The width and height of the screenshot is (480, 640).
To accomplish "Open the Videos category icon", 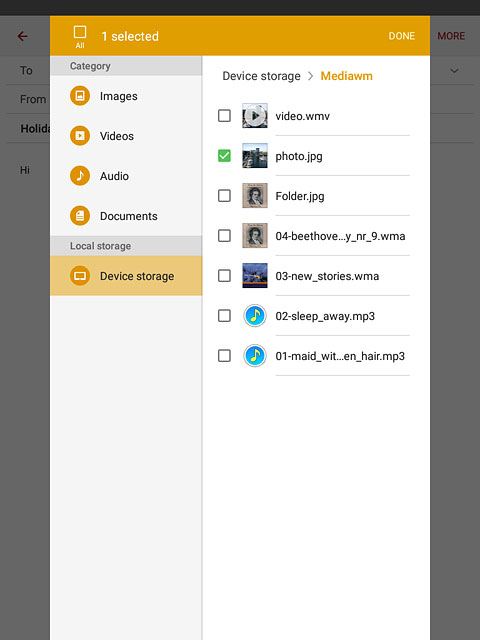I will click(x=80, y=136).
